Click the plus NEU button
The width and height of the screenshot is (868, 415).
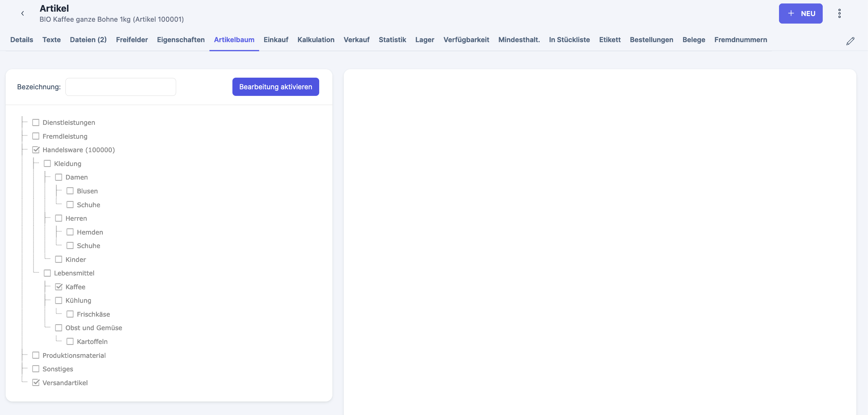point(800,14)
